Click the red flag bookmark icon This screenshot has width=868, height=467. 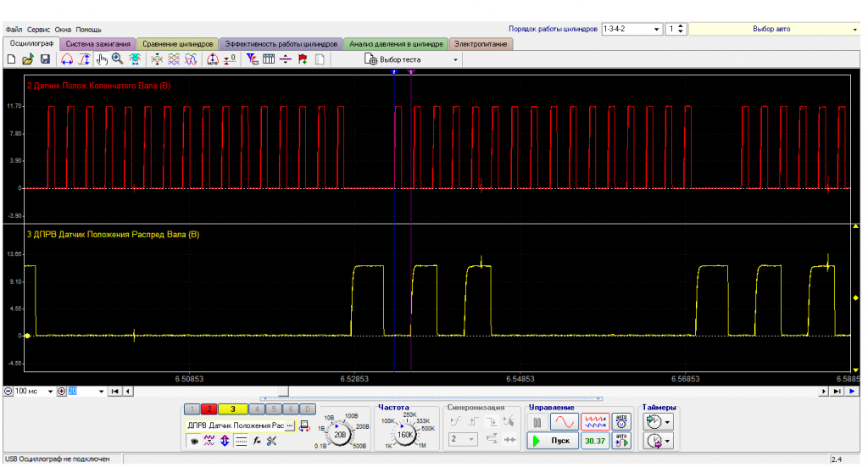click(303, 59)
